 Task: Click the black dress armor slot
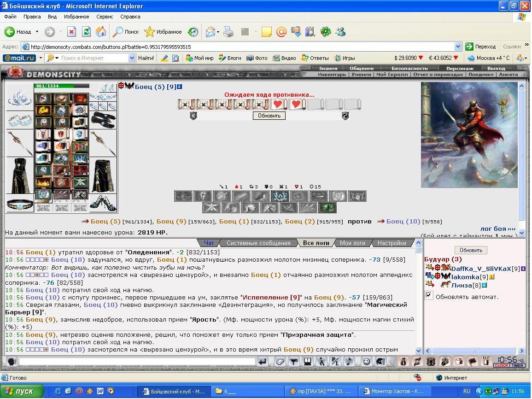(x=20, y=176)
